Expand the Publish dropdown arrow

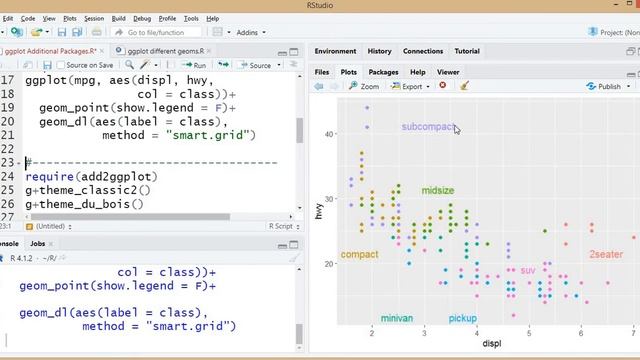629,87
